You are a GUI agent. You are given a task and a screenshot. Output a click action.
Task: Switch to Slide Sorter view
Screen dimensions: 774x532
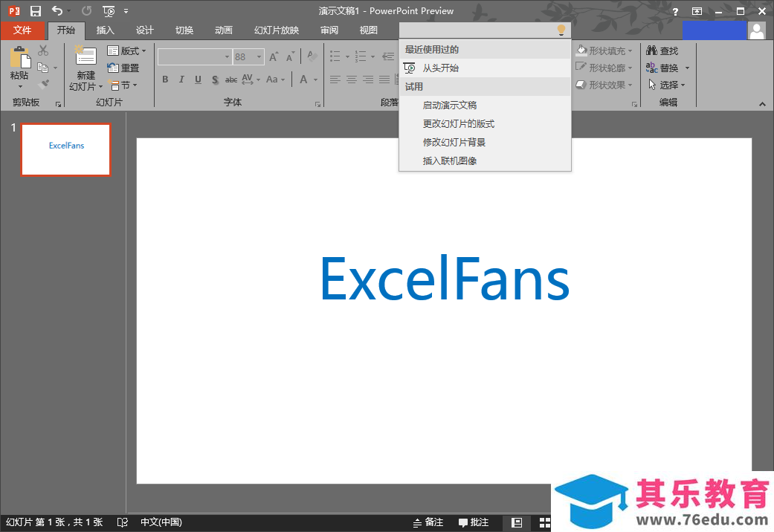click(x=544, y=522)
